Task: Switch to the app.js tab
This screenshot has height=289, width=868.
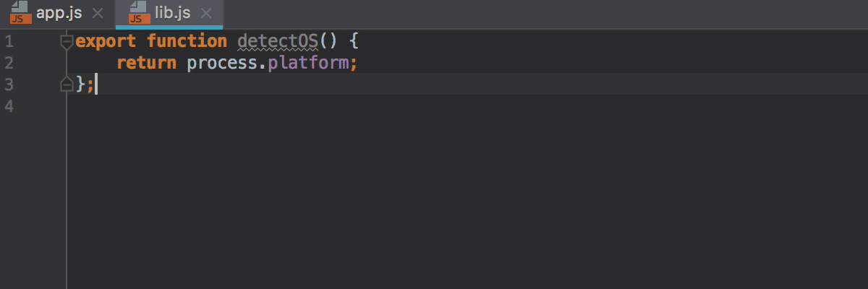Action: [59, 13]
